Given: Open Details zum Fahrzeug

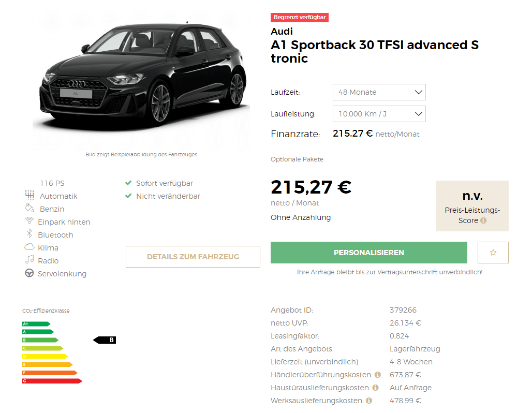Looking at the screenshot, I should (193, 257).
